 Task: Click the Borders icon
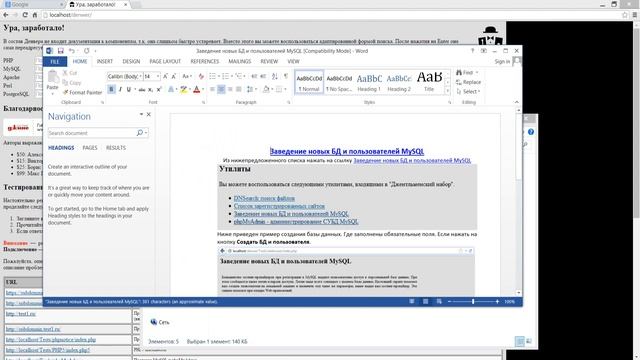pyautogui.click(x=278, y=89)
